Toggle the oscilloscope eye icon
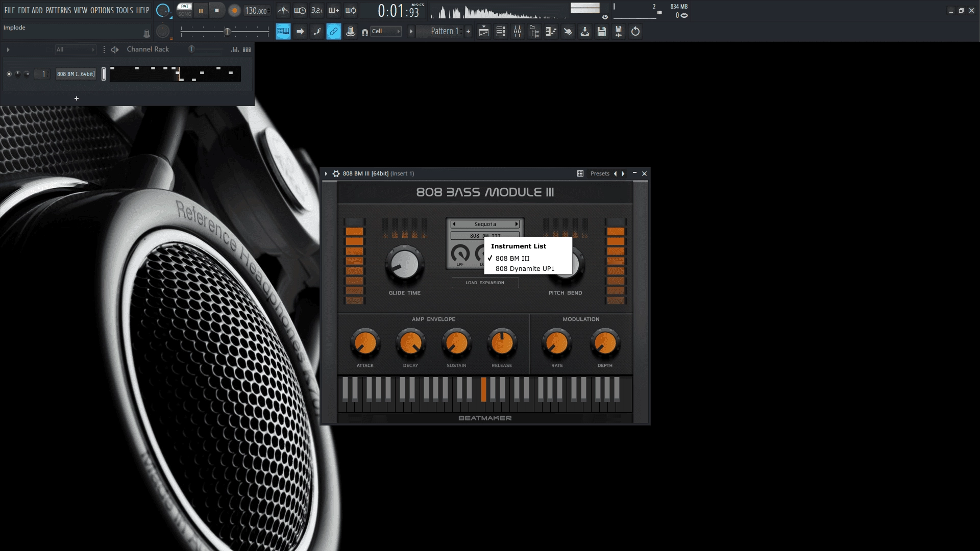 pos(605,17)
